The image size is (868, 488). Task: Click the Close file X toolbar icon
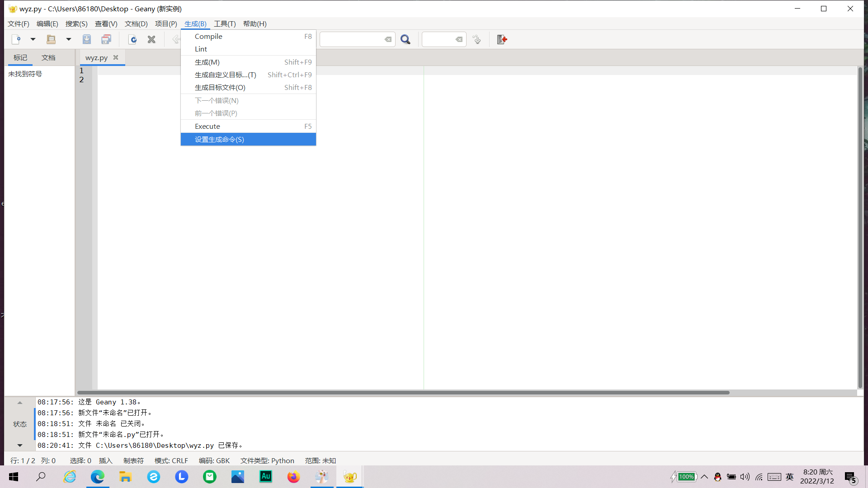[x=151, y=39]
